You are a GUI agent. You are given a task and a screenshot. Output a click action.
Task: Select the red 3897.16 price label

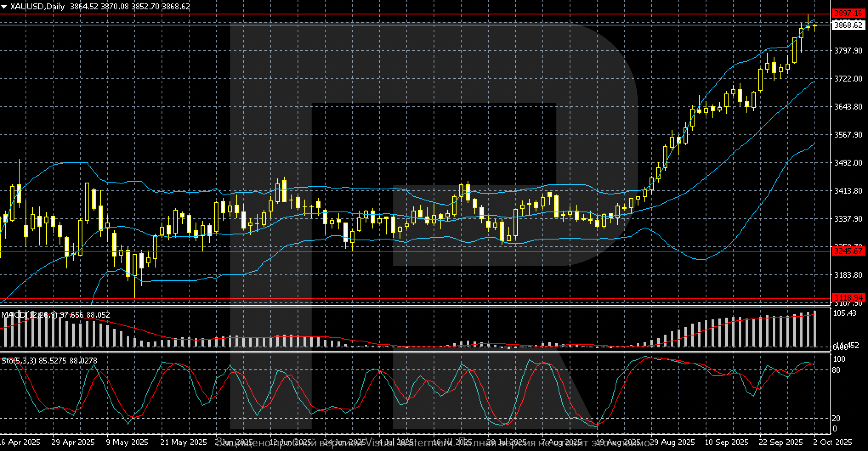coord(848,14)
